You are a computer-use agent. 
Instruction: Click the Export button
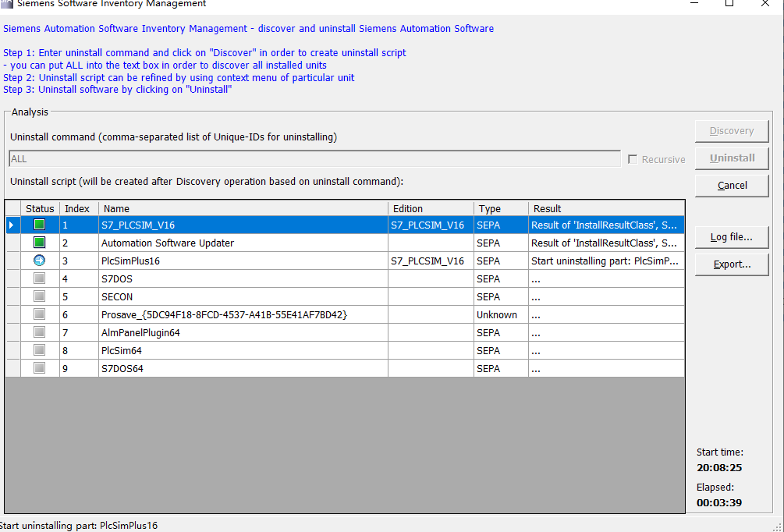tap(732, 264)
